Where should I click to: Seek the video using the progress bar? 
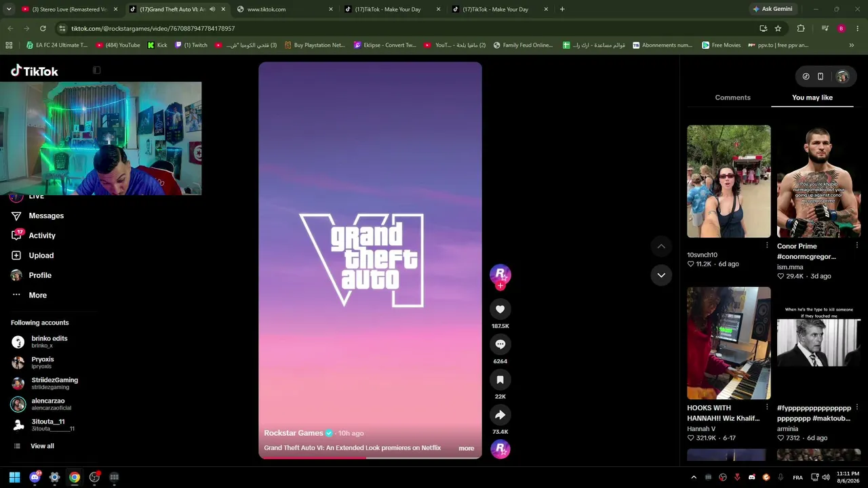(370, 457)
